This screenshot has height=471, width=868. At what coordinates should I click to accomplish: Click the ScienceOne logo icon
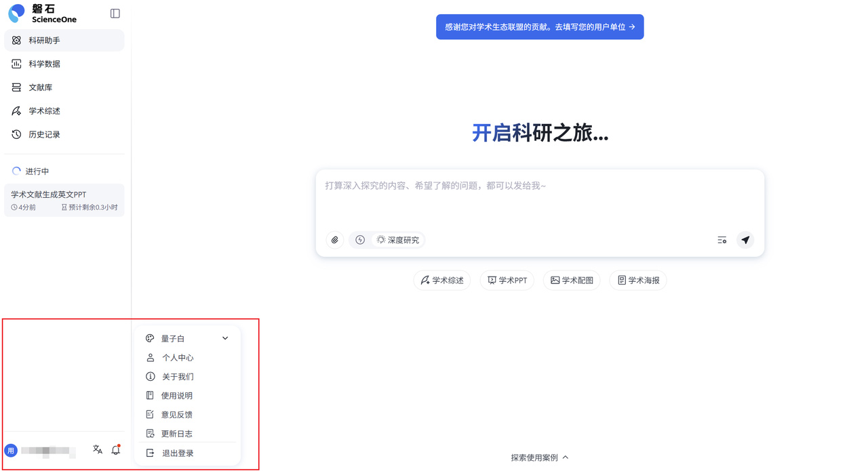click(x=16, y=12)
